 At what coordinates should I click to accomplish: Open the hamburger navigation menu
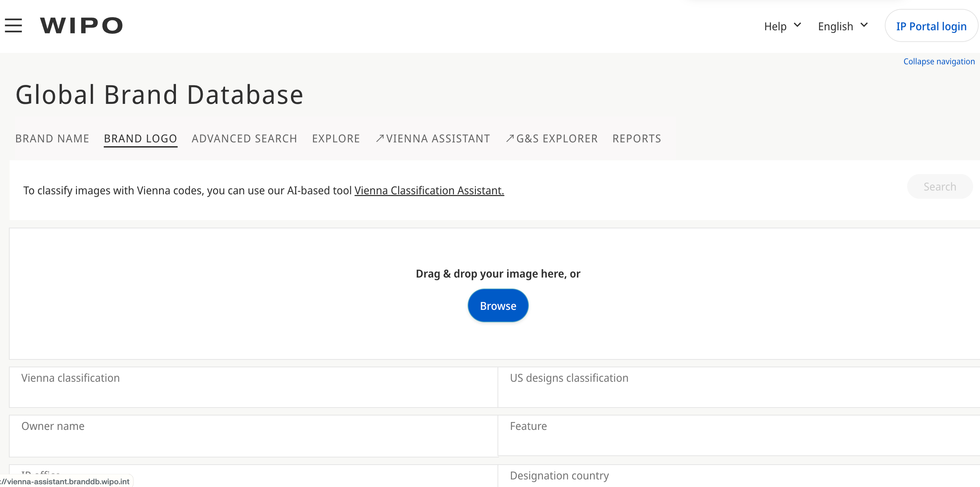(x=13, y=25)
